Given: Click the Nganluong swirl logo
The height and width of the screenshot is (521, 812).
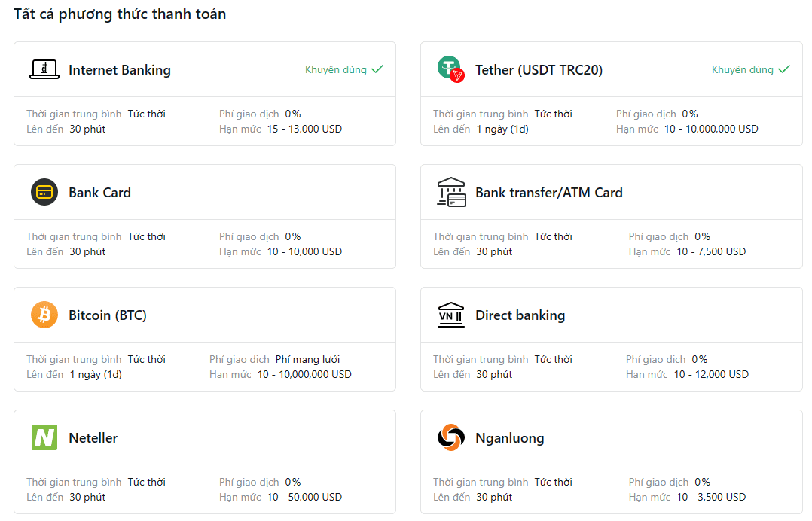Looking at the screenshot, I should [x=451, y=437].
